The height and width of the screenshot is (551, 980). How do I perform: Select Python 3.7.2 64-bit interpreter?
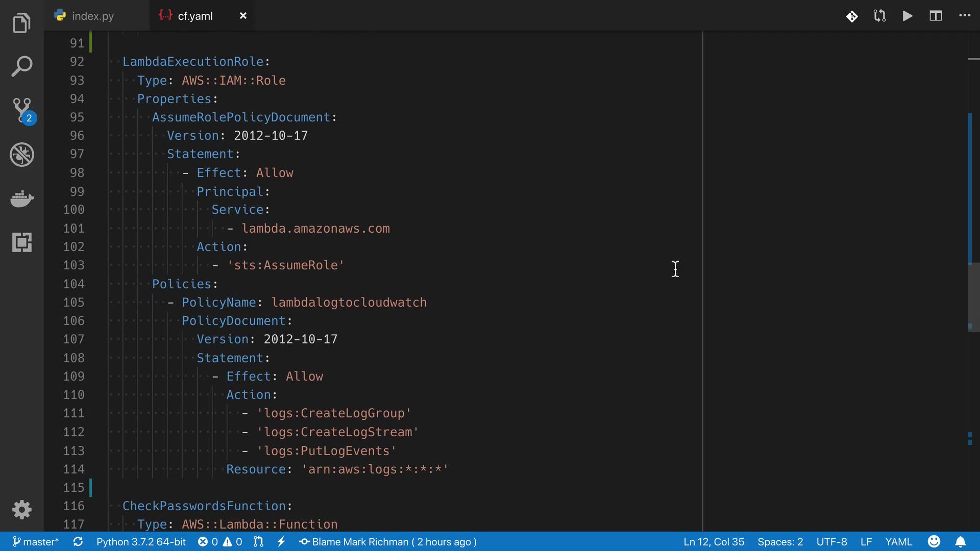[x=141, y=542]
